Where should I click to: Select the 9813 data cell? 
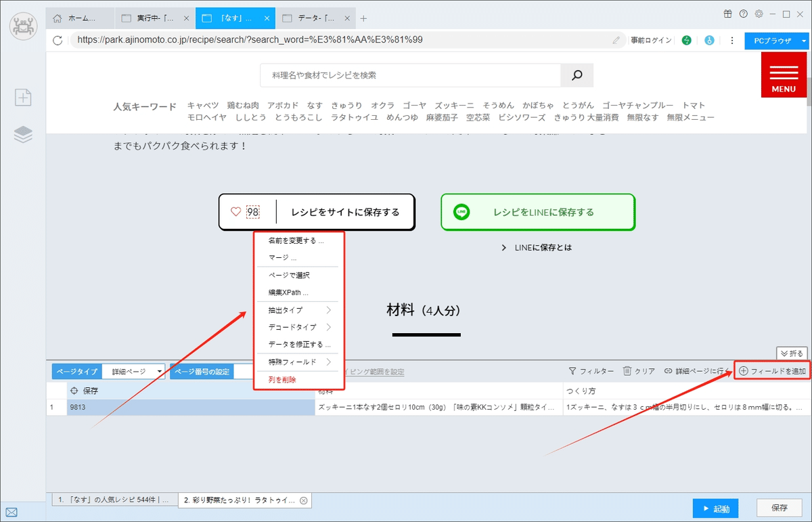(x=191, y=408)
